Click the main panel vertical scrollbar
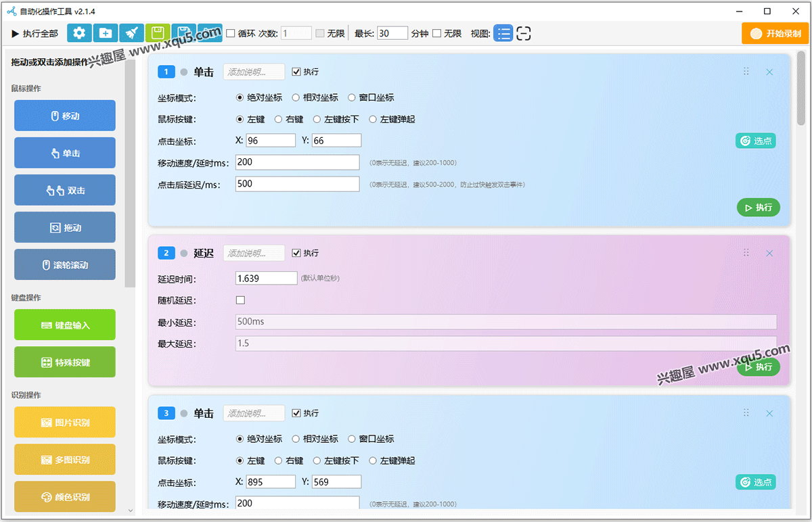The width and height of the screenshot is (812, 522). 800,88
